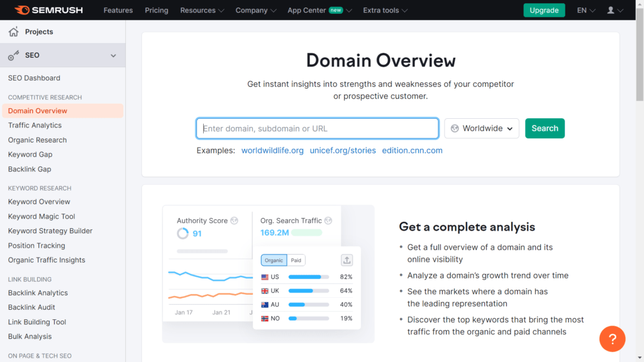Click the UK flag in traffic list

[x=265, y=291]
